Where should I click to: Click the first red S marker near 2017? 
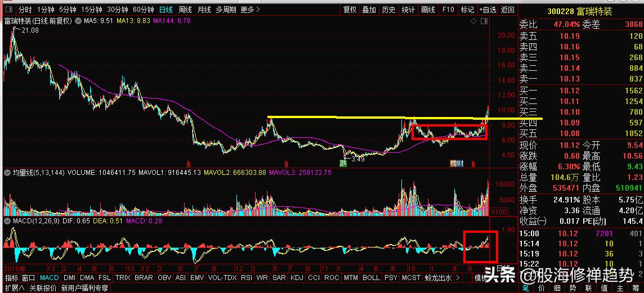point(189,164)
